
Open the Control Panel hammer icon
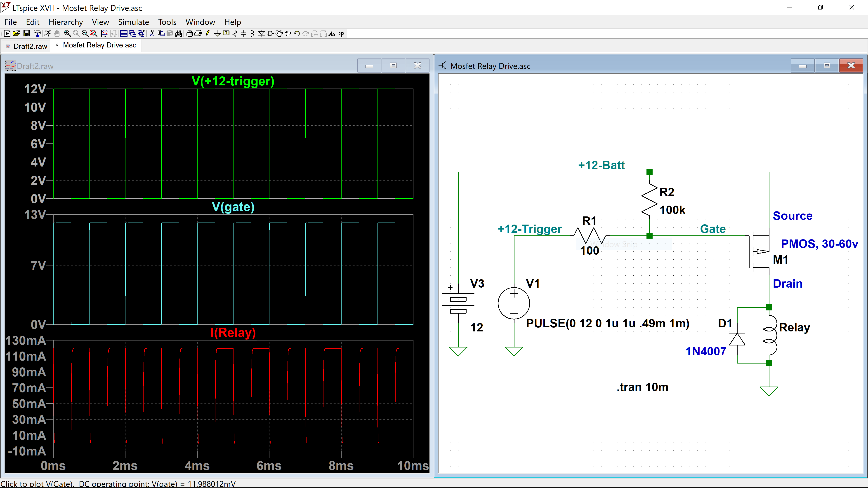(37, 34)
